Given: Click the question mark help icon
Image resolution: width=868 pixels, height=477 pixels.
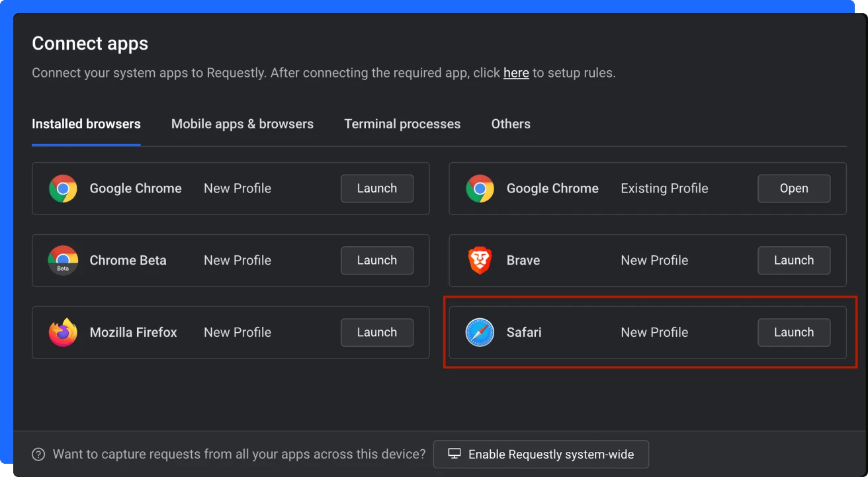Looking at the screenshot, I should (39, 455).
